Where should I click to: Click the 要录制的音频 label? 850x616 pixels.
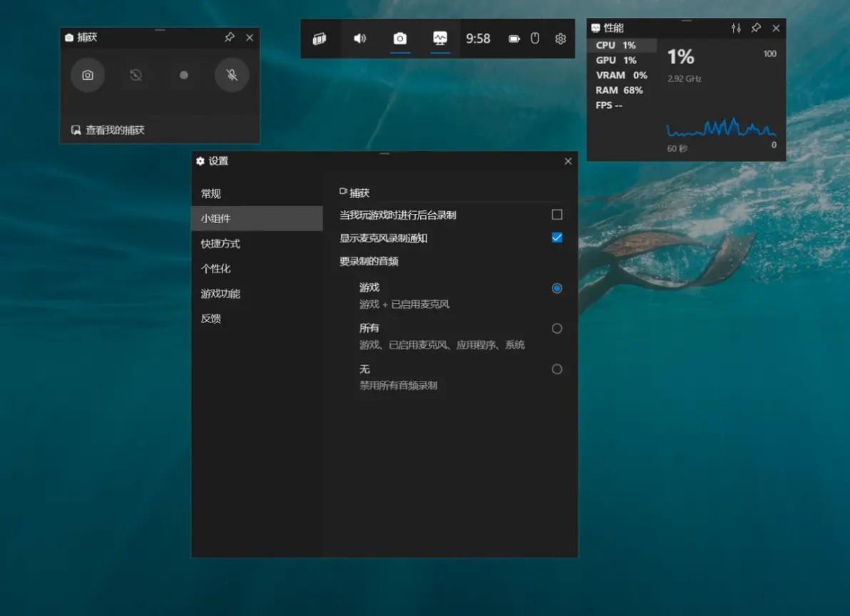click(x=369, y=261)
